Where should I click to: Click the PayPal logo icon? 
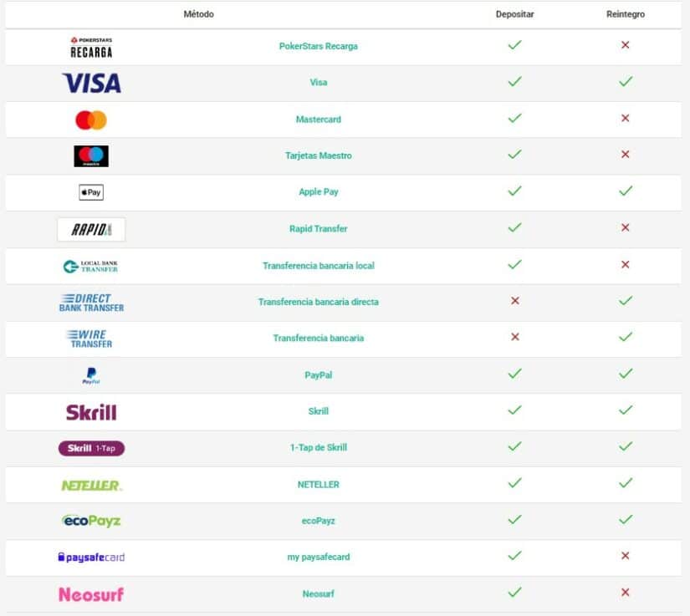pyautogui.click(x=91, y=375)
